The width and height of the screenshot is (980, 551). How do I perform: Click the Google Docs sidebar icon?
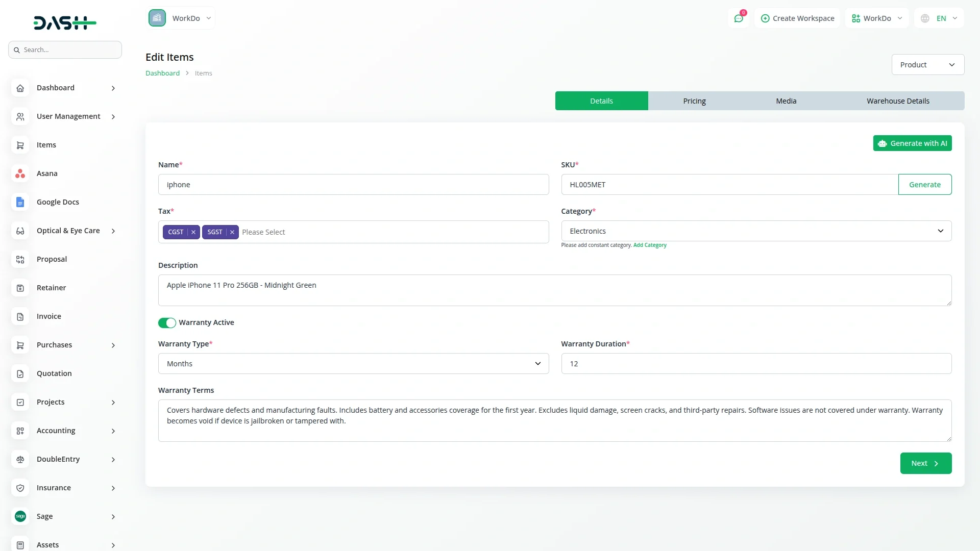[x=20, y=202]
